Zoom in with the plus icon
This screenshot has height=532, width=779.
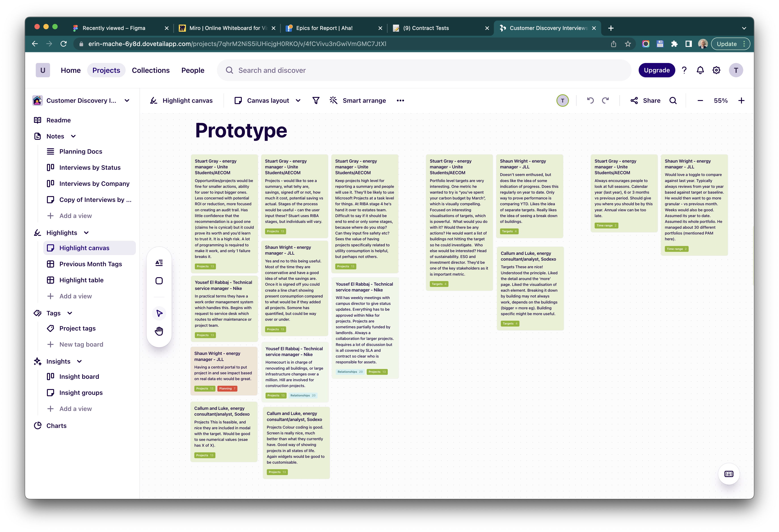741,101
